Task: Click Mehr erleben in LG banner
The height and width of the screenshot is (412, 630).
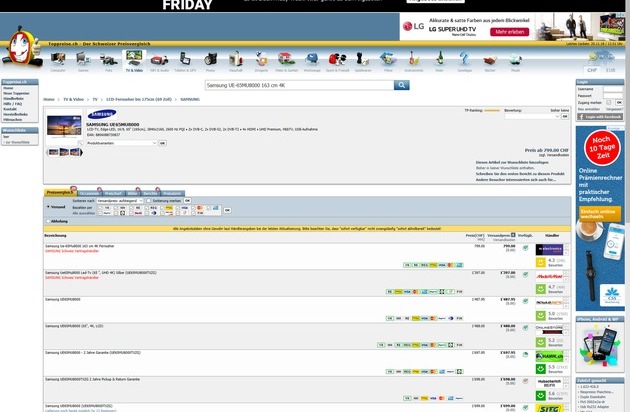Action: pyautogui.click(x=509, y=32)
